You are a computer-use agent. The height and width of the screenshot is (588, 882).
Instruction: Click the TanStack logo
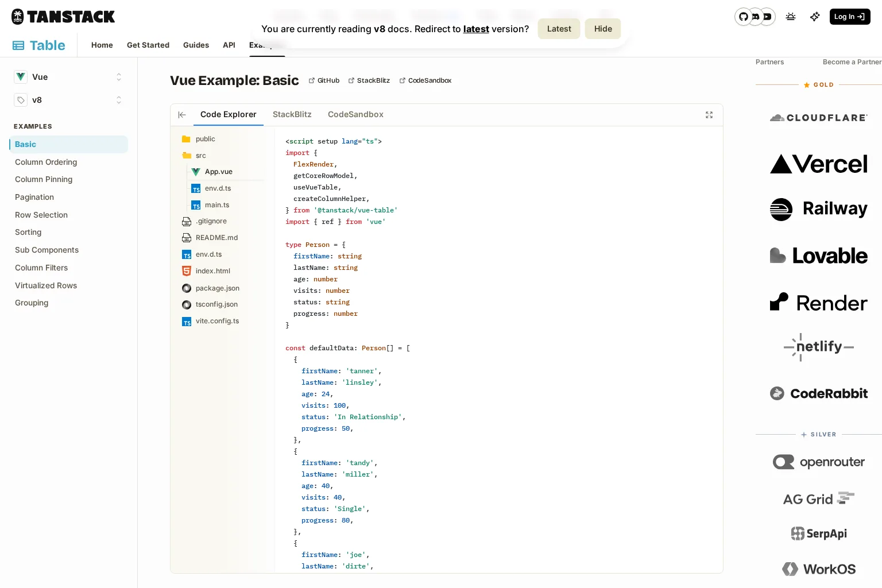click(x=63, y=17)
